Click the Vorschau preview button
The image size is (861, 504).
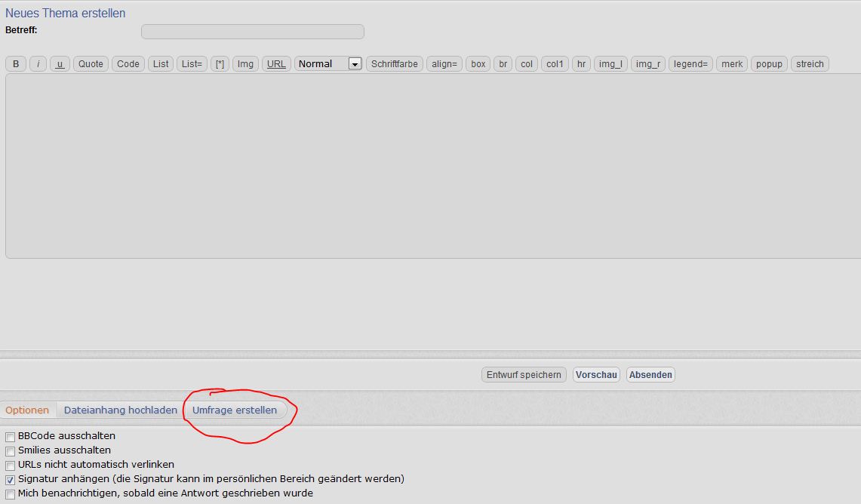(x=596, y=374)
